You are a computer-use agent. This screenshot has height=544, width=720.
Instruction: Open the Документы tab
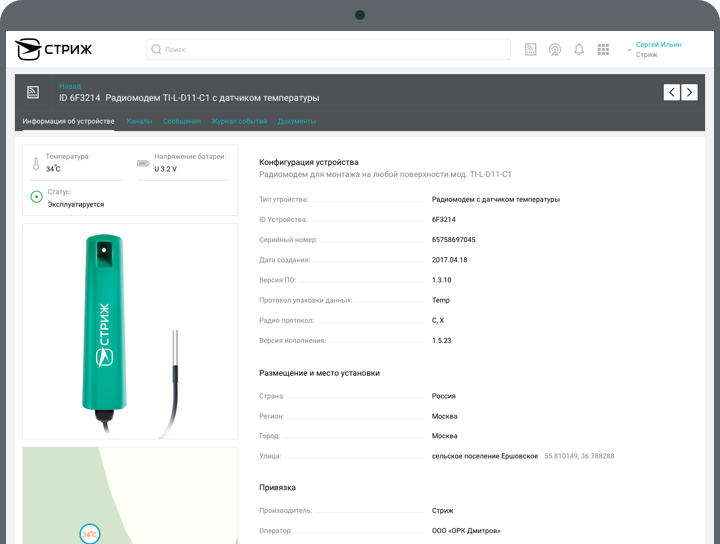297,121
